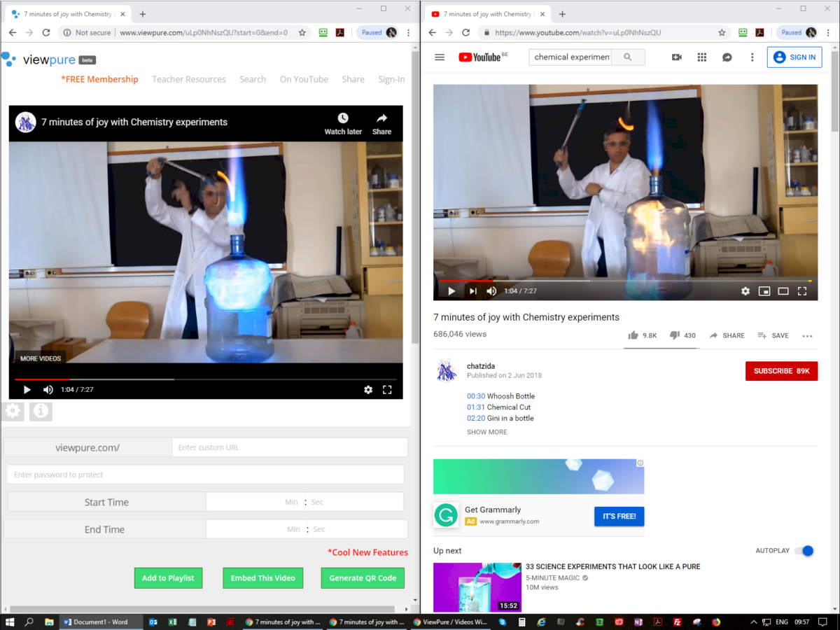Image resolution: width=840 pixels, height=630 pixels.
Task: Toggle YouTube fullscreen
Action: [802, 291]
